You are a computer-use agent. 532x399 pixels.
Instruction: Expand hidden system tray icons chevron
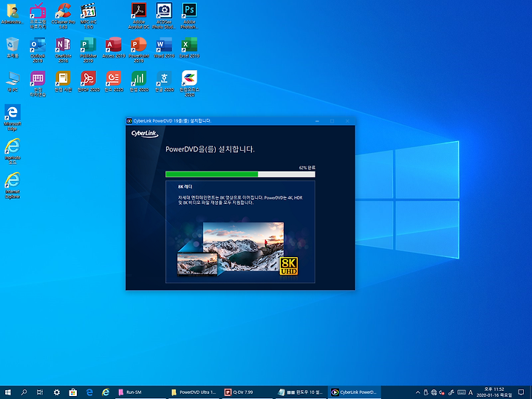417,392
